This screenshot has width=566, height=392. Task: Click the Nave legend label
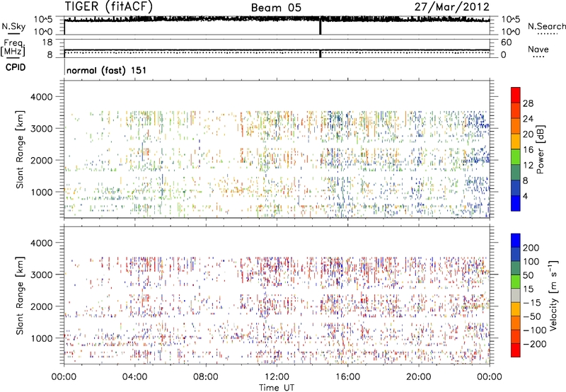pos(538,49)
